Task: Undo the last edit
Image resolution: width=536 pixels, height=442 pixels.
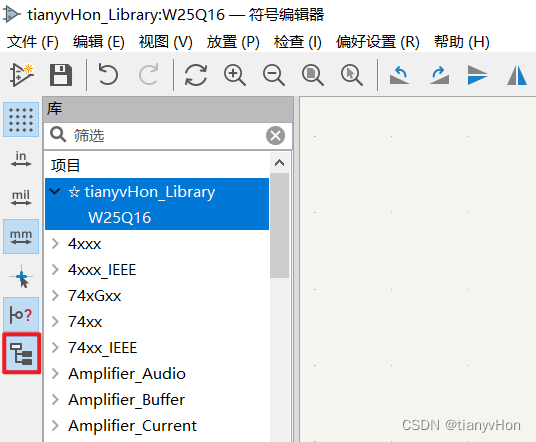Action: coord(108,75)
